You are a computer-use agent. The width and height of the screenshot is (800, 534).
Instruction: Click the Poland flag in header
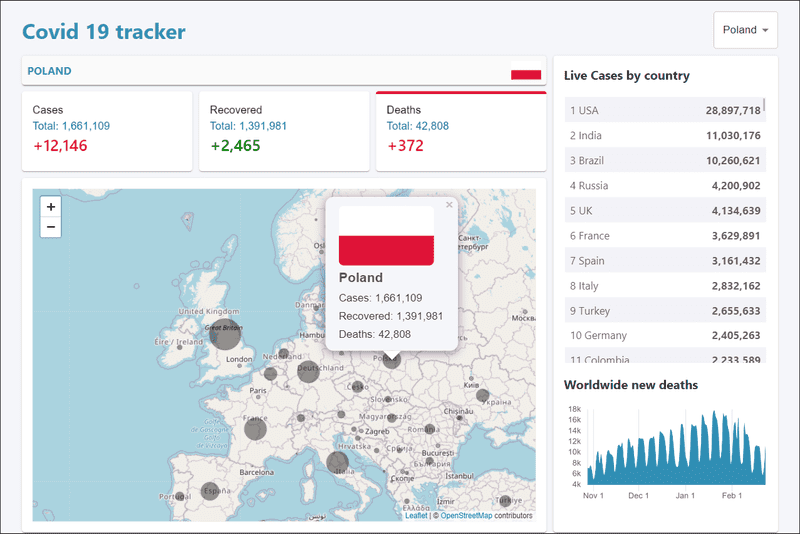(x=525, y=74)
